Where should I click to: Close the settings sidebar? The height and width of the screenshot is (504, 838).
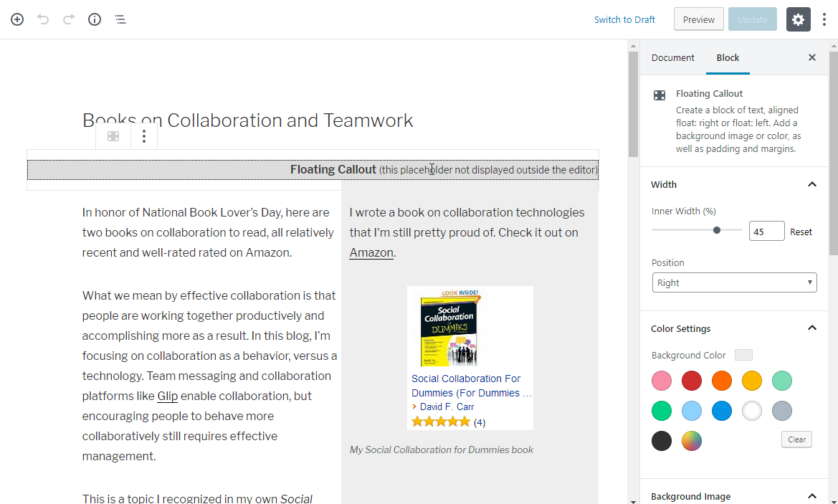pyautogui.click(x=811, y=57)
